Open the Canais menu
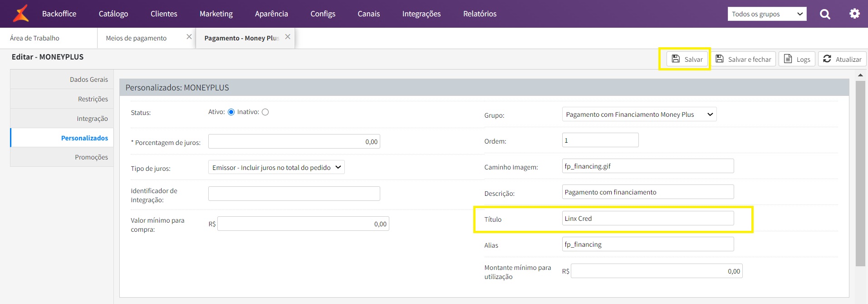868x304 pixels. [368, 14]
